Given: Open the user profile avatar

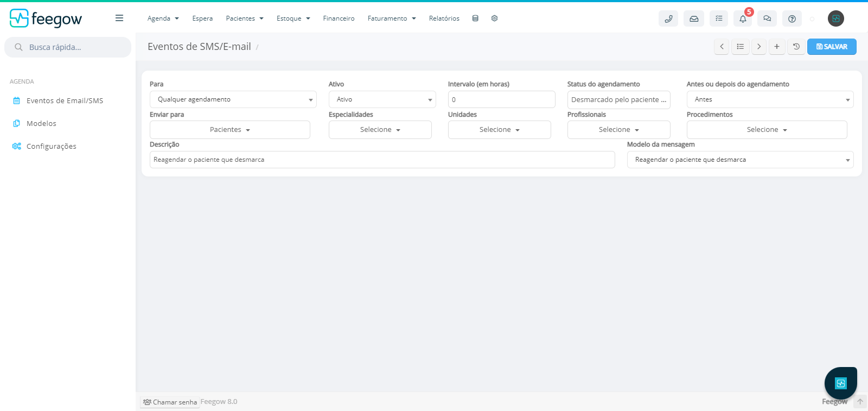Looking at the screenshot, I should point(836,18).
